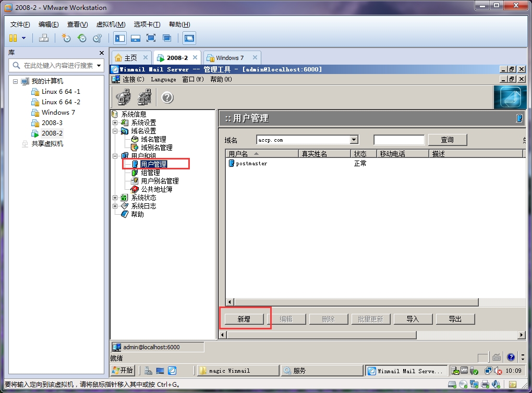The height and width of the screenshot is (393, 532).
Task: Switch to the Windows 7 tab
Action: 230,58
